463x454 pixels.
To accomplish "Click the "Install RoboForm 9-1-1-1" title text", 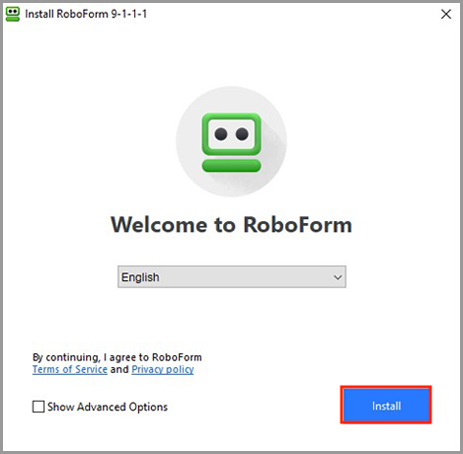I will (x=86, y=14).
